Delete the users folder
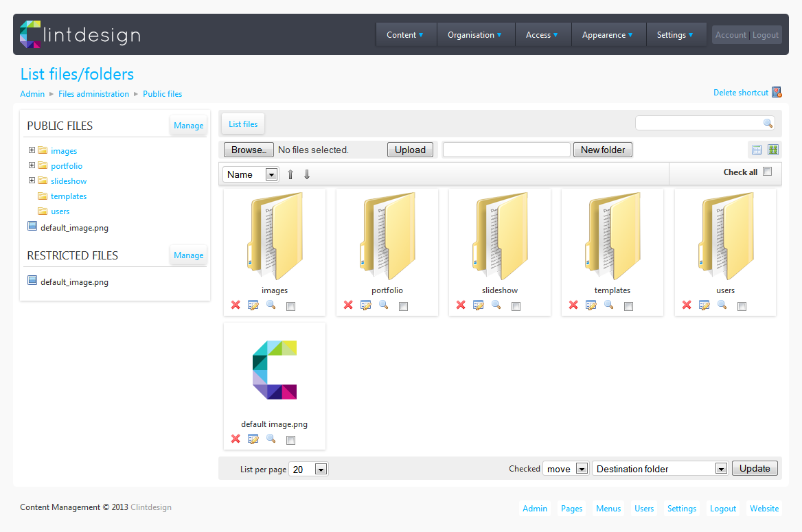802x532 pixels. point(687,305)
